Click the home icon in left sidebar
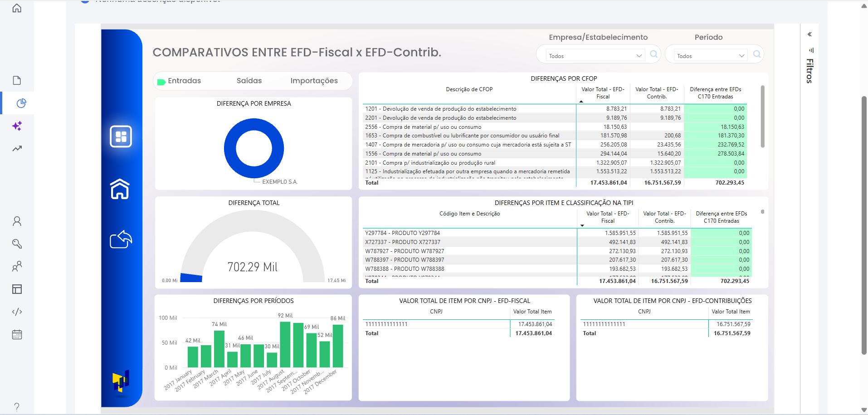Viewport: 868px width, 415px height. (x=17, y=8)
